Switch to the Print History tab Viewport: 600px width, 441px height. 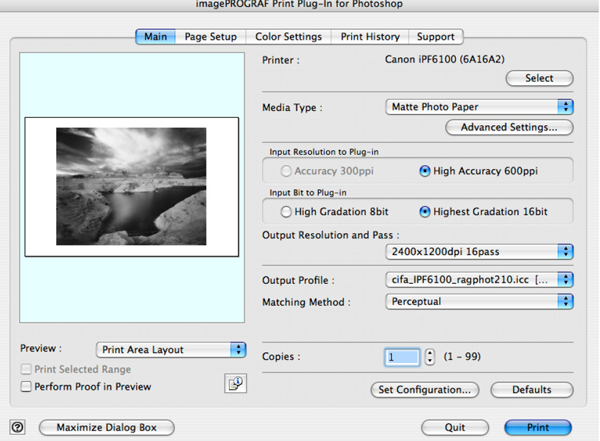[370, 37]
